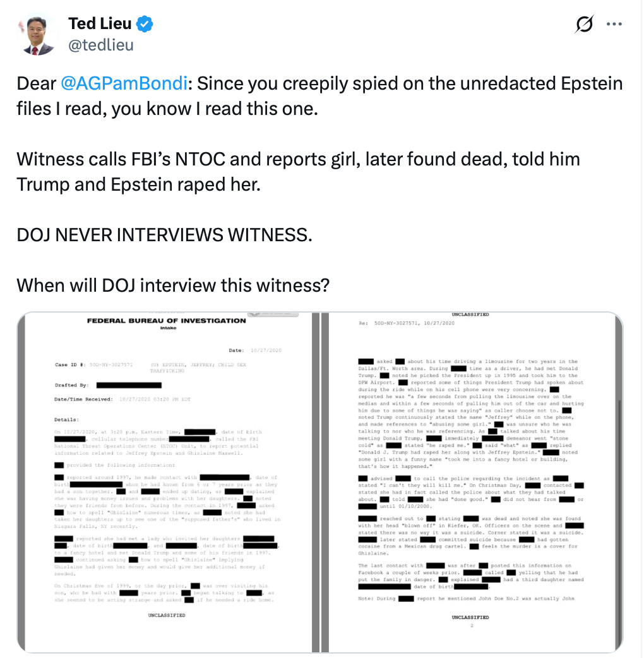Click page number 2 on right document
The width and height of the screenshot is (644, 658).
pos(471,626)
